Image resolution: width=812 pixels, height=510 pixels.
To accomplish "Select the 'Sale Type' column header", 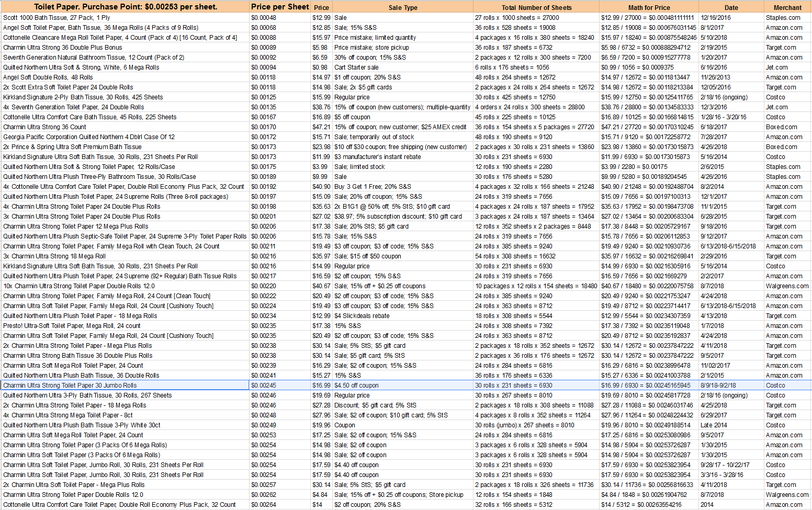I will tap(403, 7).
